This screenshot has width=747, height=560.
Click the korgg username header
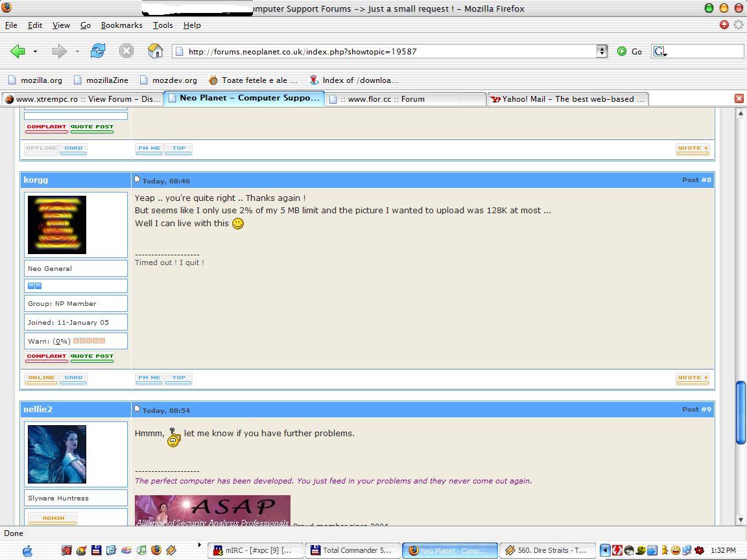pyautogui.click(x=36, y=180)
